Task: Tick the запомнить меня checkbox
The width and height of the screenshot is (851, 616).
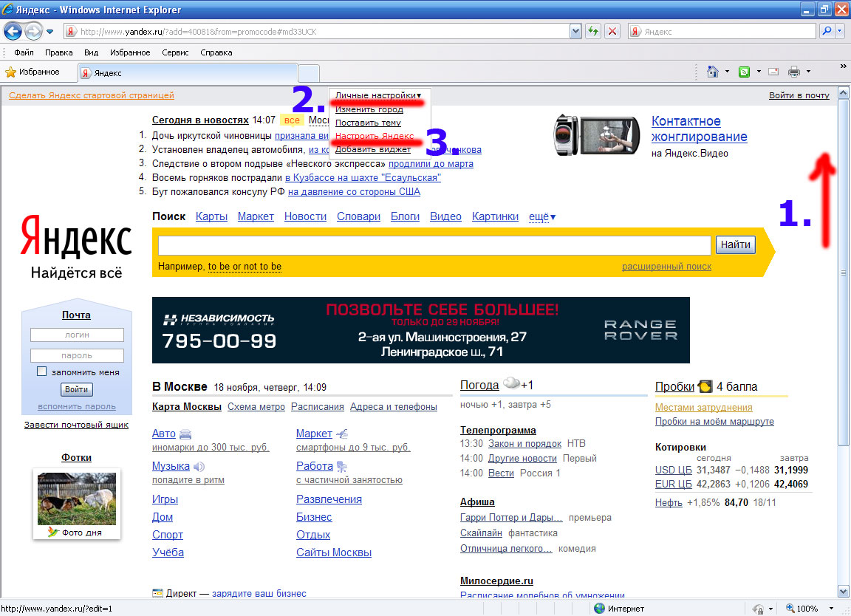Action: click(42, 372)
